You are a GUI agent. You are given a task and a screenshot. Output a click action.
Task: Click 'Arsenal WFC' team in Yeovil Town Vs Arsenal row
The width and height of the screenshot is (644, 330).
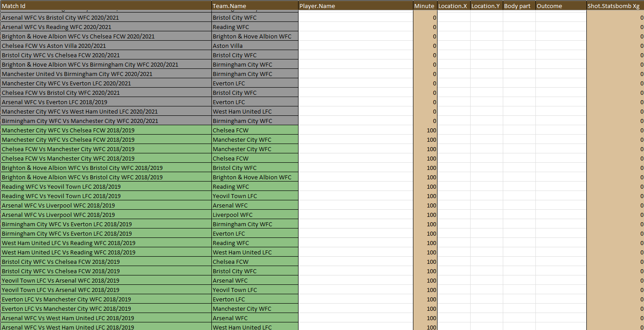255,280
